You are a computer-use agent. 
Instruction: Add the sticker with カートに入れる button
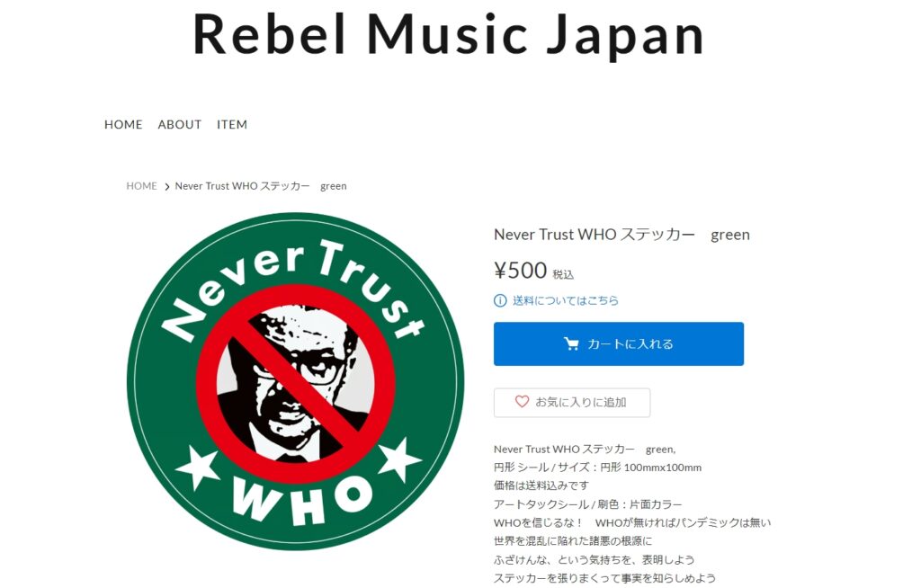(619, 343)
